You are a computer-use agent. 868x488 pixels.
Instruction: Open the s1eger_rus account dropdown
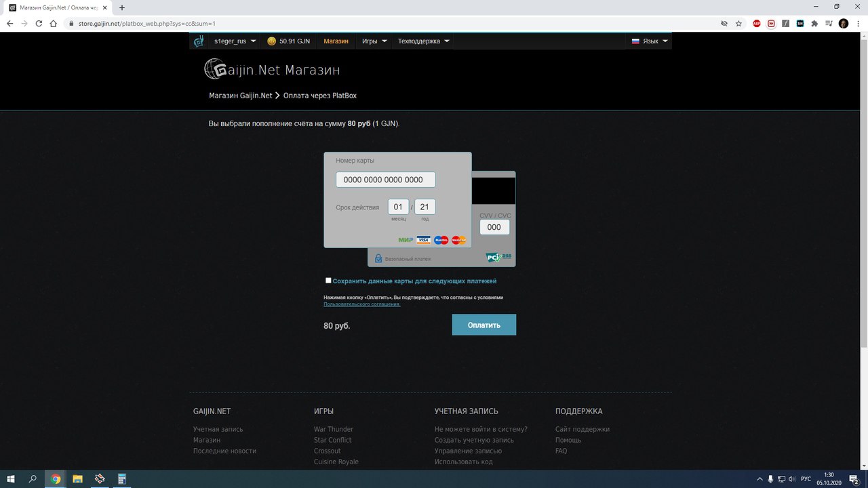[x=235, y=41]
